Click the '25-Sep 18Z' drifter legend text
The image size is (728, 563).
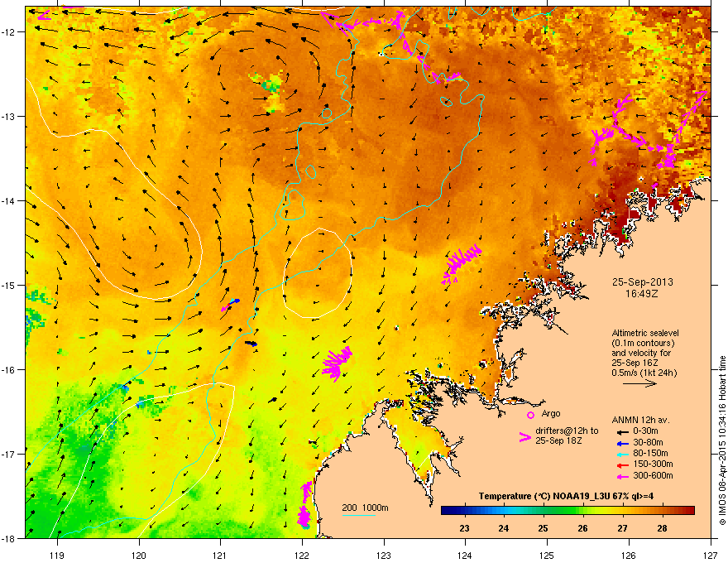(x=558, y=440)
